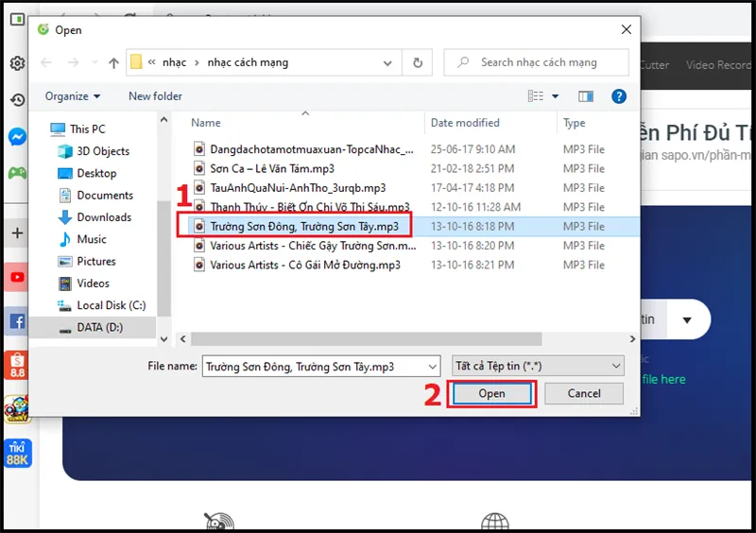Open Downloads in navigation pane

pos(94,217)
